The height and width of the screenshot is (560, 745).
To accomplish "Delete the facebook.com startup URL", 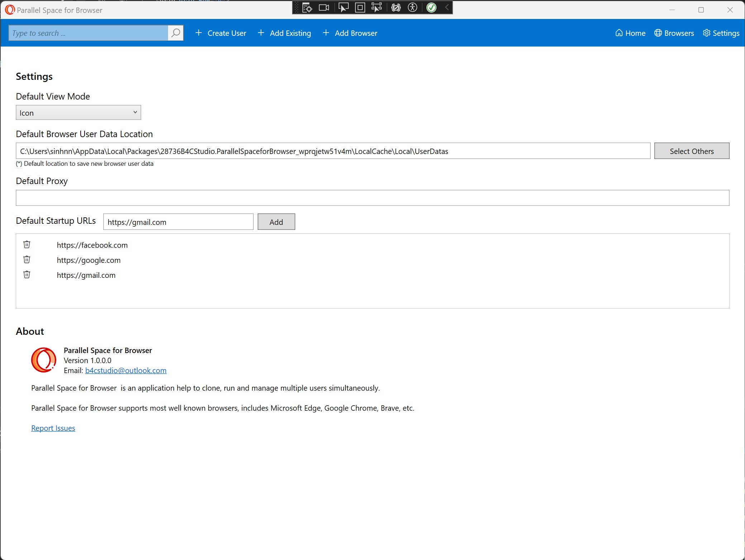I will [27, 245].
